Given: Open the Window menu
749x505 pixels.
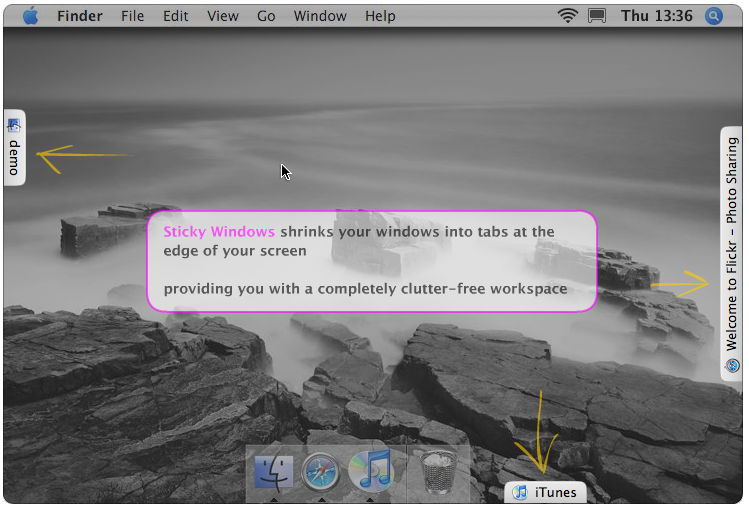Looking at the screenshot, I should pos(320,16).
